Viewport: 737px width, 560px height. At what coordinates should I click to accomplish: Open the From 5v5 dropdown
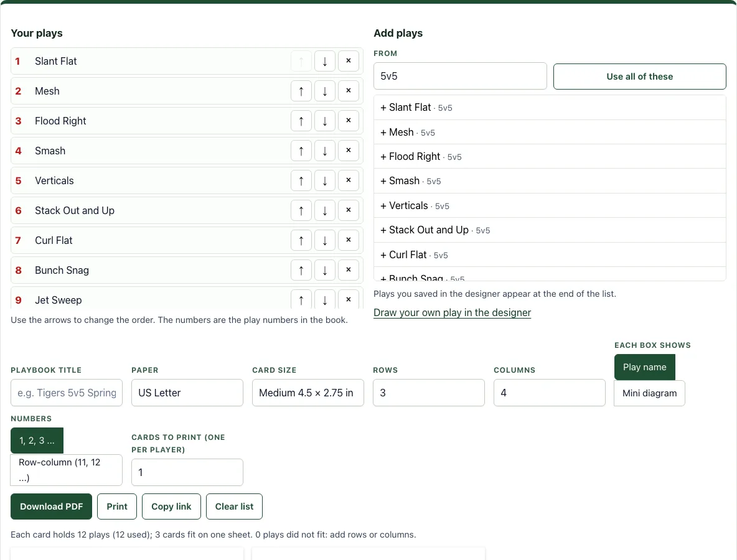460,76
